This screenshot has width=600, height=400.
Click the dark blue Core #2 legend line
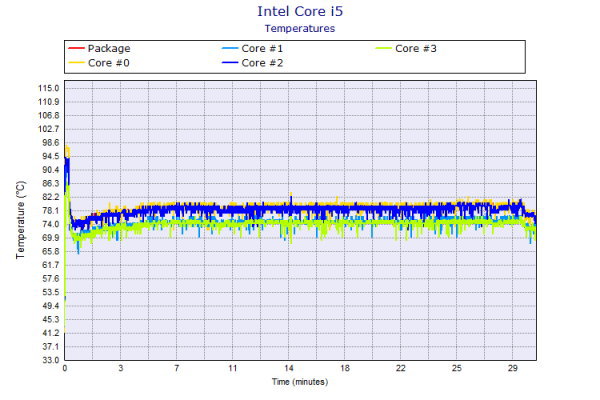(x=230, y=63)
